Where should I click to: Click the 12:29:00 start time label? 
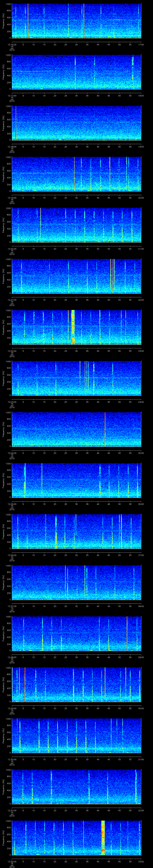point(12,708)
